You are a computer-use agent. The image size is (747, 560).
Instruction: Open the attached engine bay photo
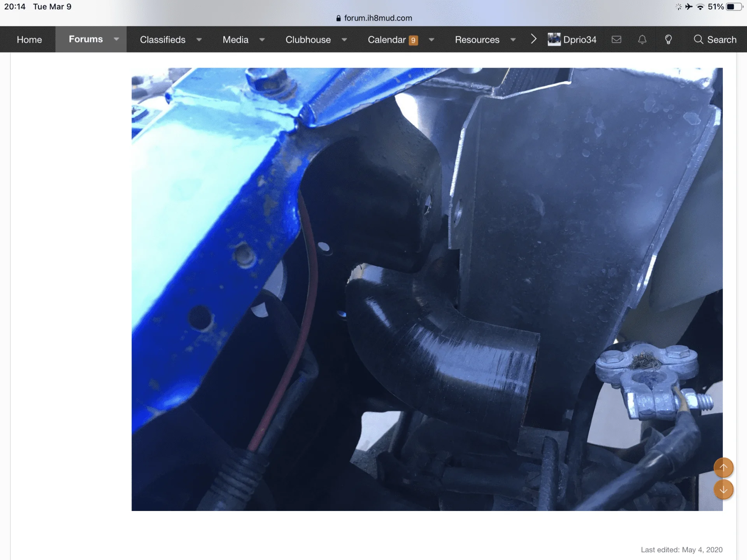point(427,289)
